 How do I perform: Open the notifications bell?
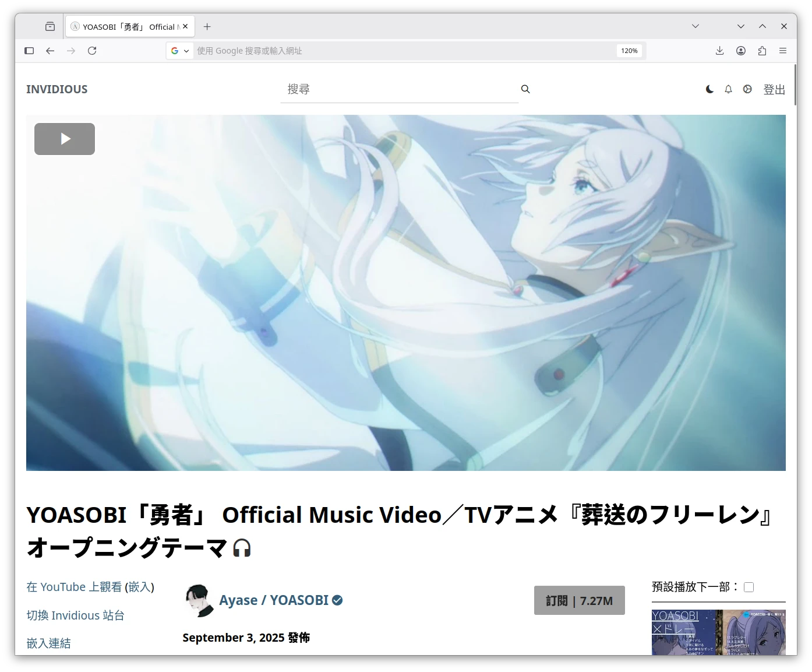click(728, 89)
